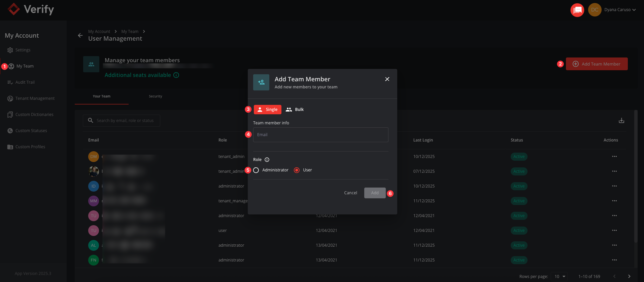The height and width of the screenshot is (282, 644).
Task: Select the Administrator role radio button
Action: coord(256,170)
